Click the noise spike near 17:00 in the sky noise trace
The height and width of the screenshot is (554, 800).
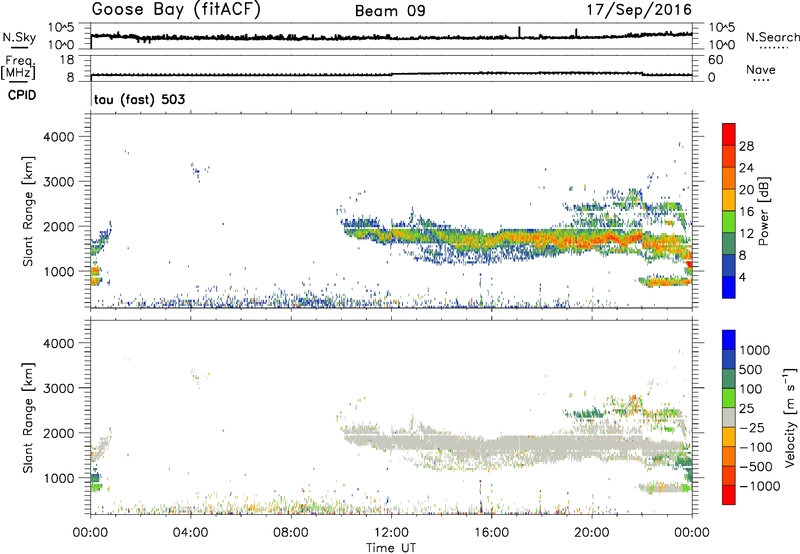pos(519,32)
